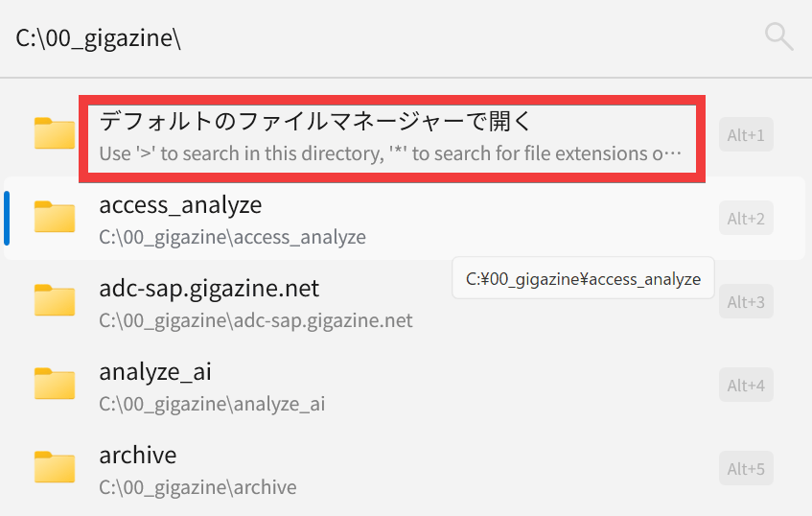This screenshot has height=516, width=812.
Task: Click the C:\00_gigazine\analyze_ai path subtitle
Action: coord(212,404)
